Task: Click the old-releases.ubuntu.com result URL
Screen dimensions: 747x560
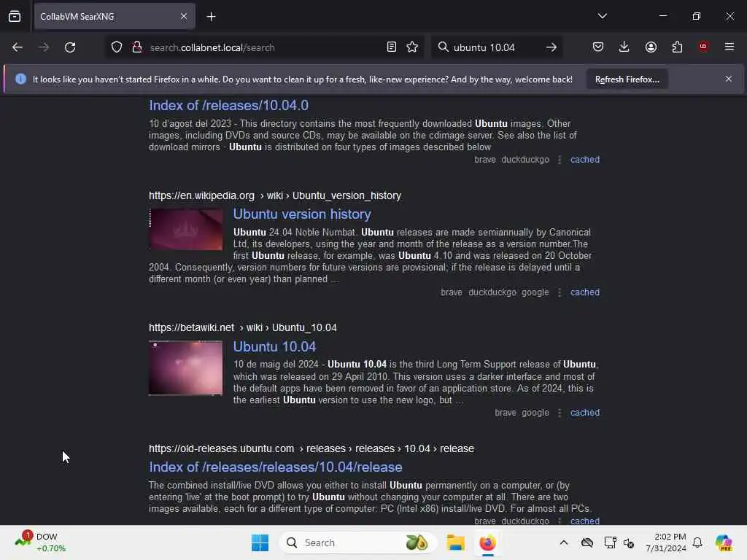Action: (311, 448)
